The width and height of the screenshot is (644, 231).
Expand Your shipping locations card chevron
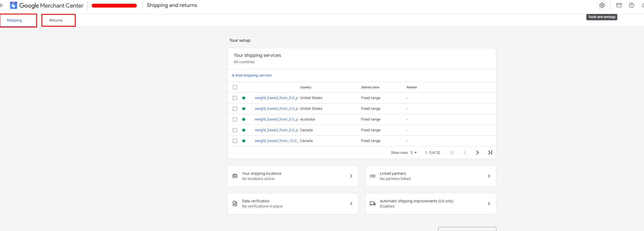tap(351, 176)
